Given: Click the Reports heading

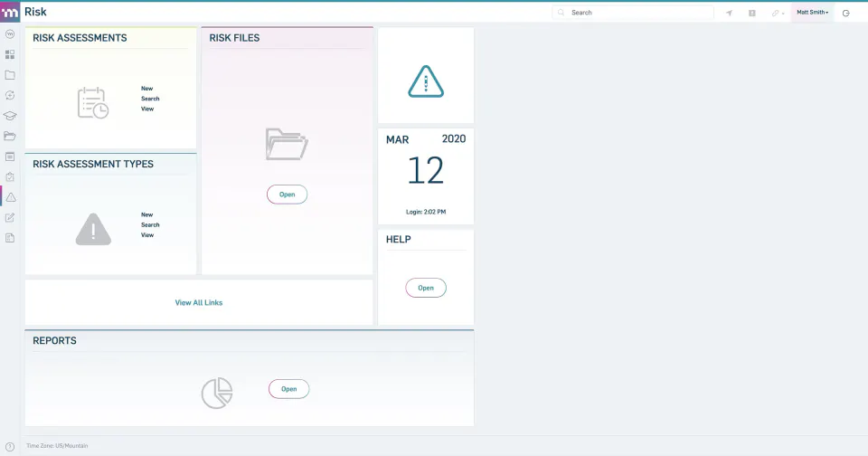Looking at the screenshot, I should 54,341.
